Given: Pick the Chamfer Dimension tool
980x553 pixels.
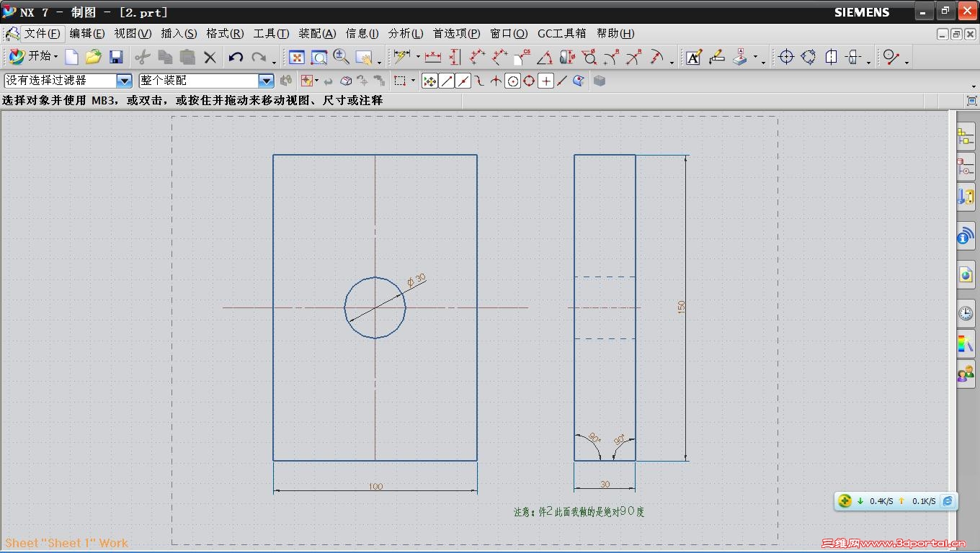Looking at the screenshot, I should pyautogui.click(x=522, y=57).
